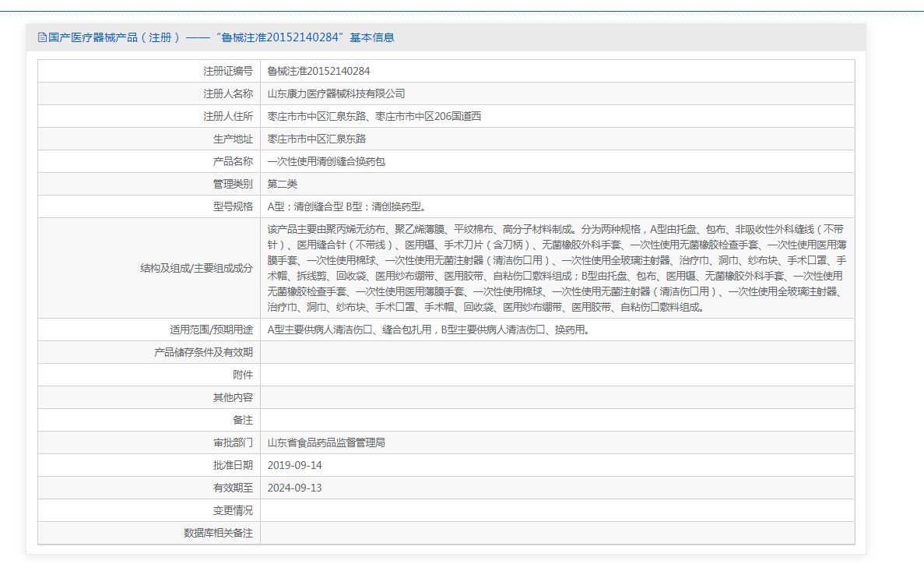Image resolution: width=924 pixels, height=564 pixels.
Task: Click the 管理类别 value 第二类
Action: (282, 184)
